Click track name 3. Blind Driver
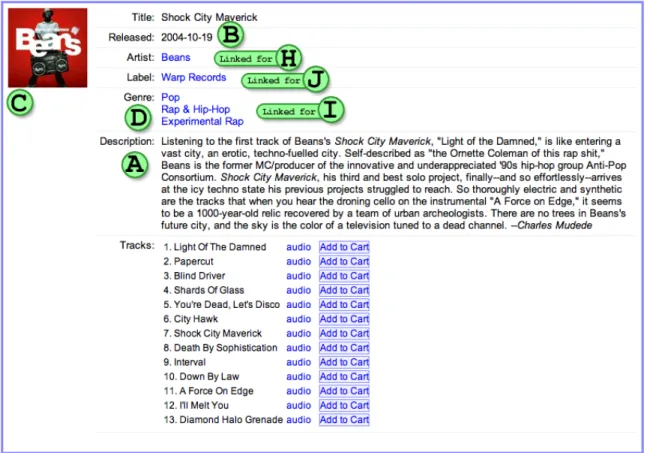The image size is (647, 453). coord(194,276)
